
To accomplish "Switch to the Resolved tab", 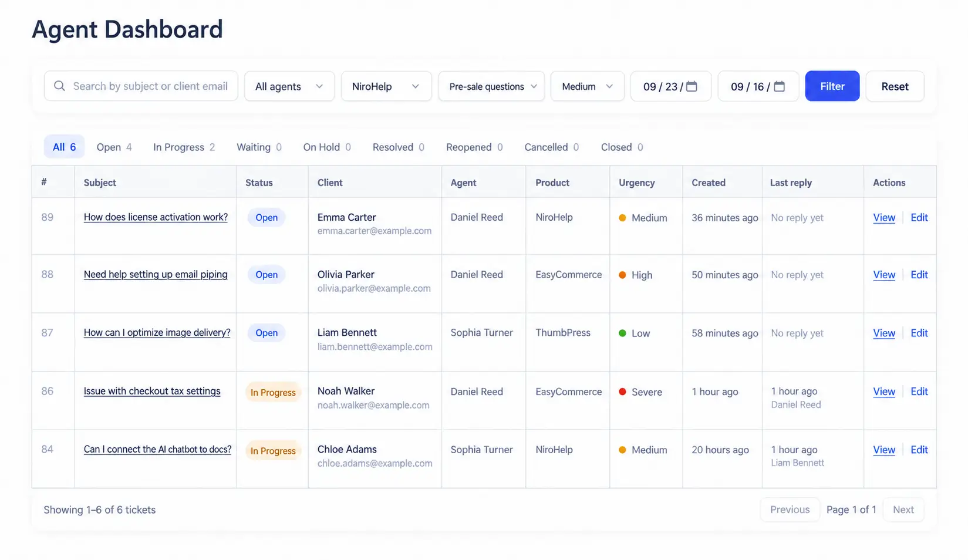I will click(398, 147).
